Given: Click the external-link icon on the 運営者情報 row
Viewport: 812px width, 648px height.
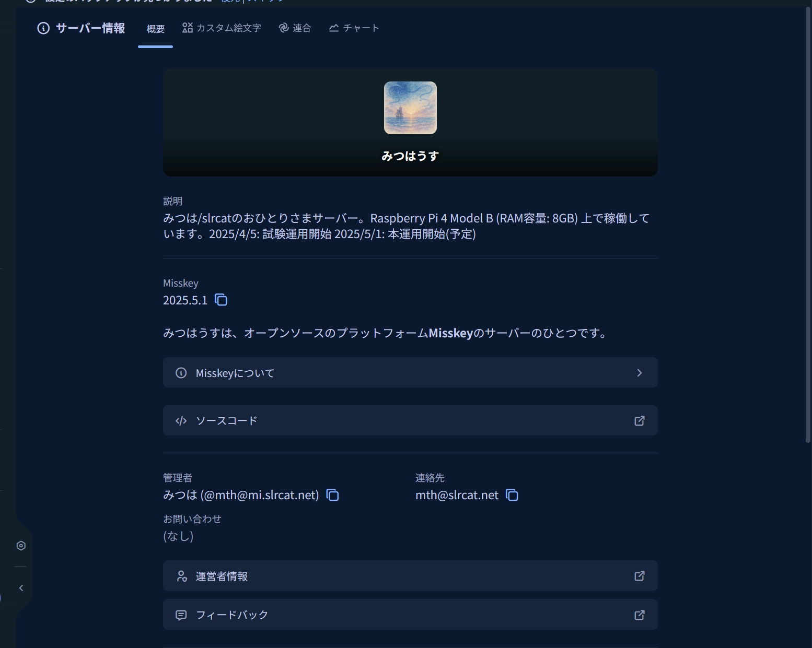Looking at the screenshot, I should (x=639, y=576).
